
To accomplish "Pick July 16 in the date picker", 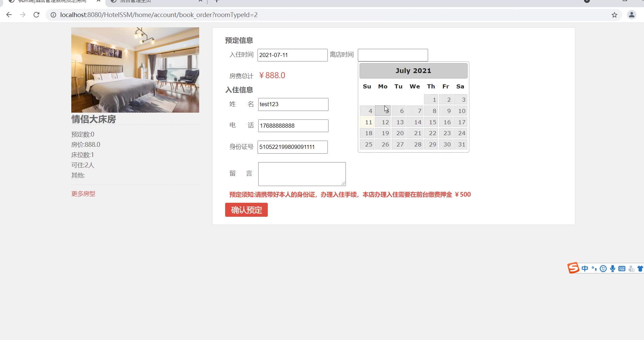I will point(445,122).
